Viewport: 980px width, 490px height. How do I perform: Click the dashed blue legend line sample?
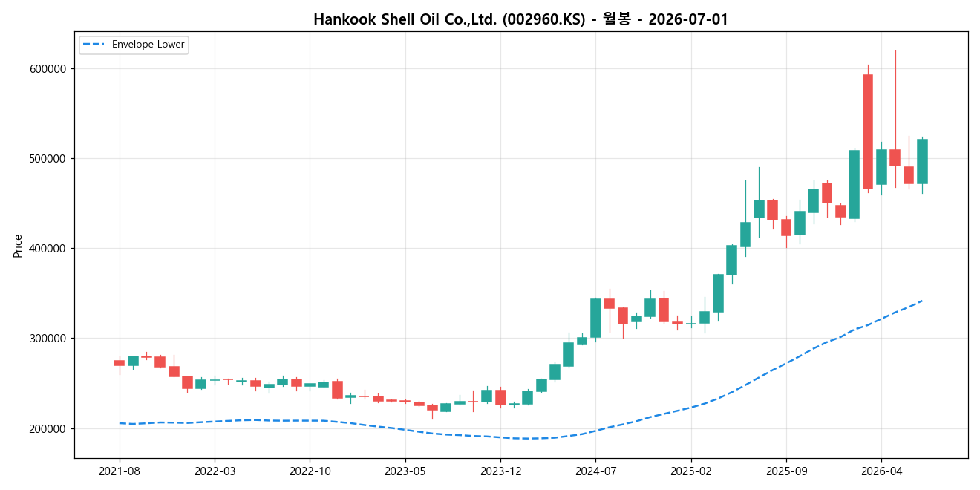(94, 45)
